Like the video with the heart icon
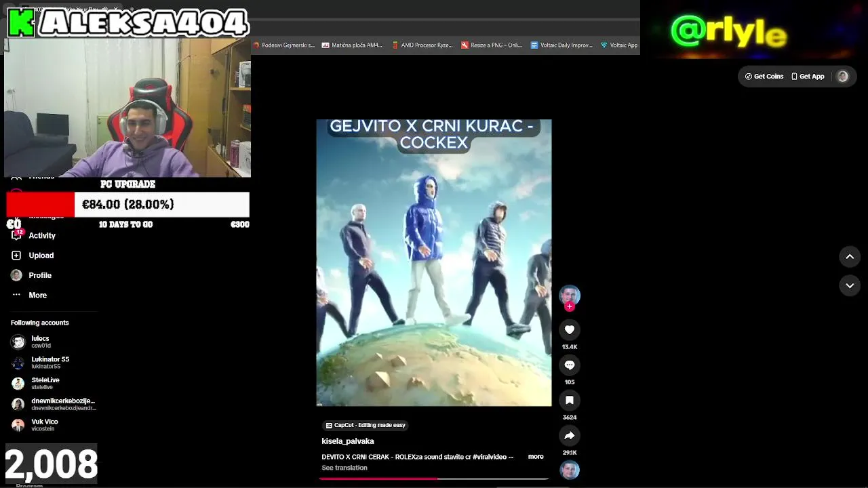Viewport: 868px width, 488px height. pos(570,330)
